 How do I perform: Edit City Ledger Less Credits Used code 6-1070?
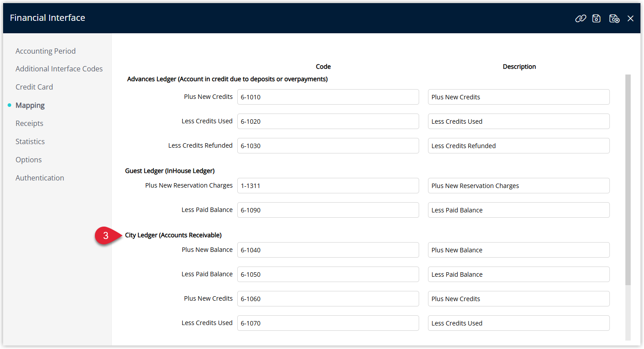click(328, 323)
